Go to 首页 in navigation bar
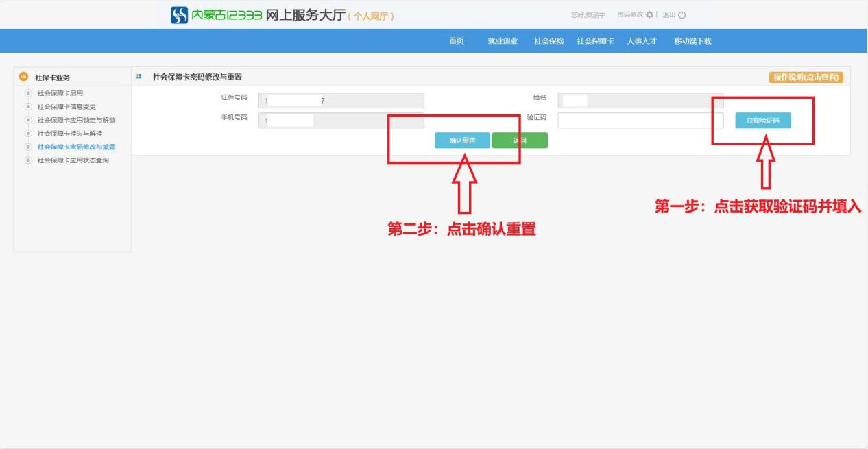 (456, 41)
